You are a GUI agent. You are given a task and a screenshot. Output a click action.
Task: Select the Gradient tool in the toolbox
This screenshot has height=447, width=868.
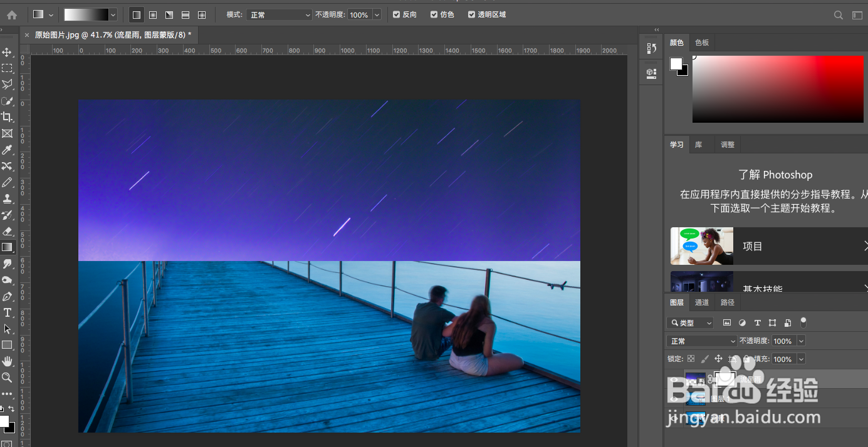(8, 247)
